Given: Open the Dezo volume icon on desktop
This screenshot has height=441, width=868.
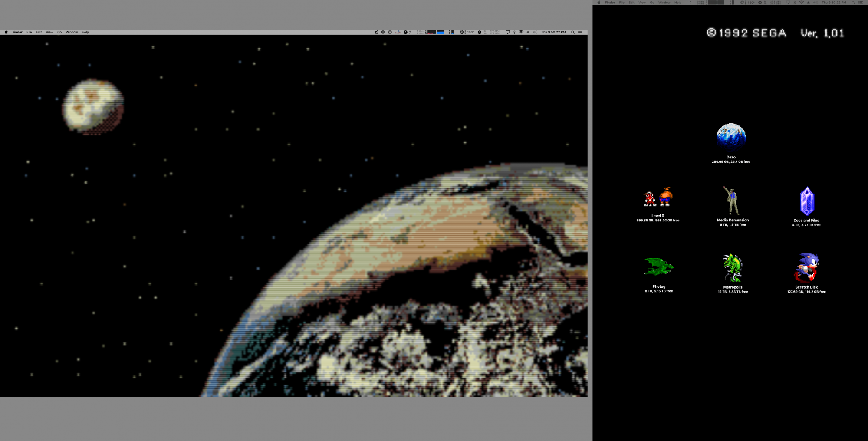Looking at the screenshot, I should tap(731, 137).
